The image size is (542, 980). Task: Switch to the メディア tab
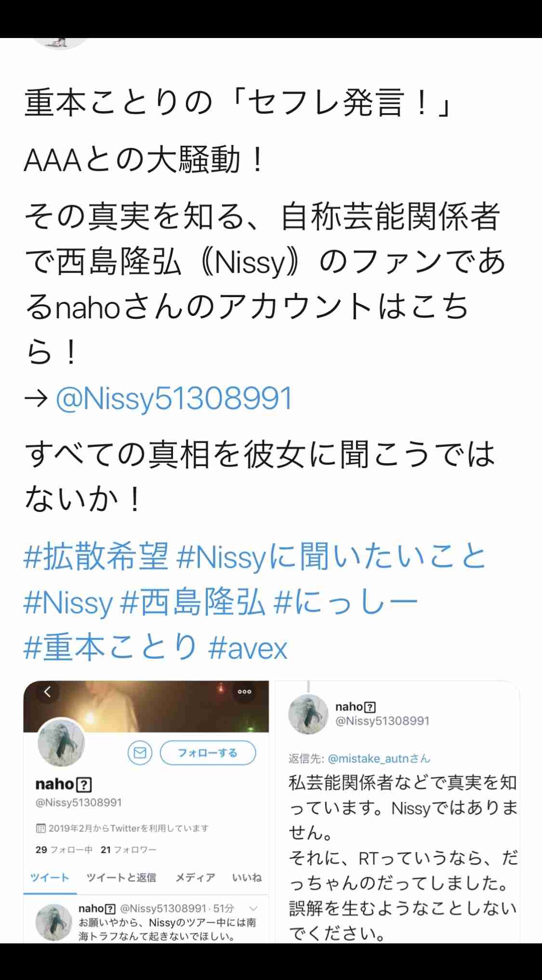[195, 877]
